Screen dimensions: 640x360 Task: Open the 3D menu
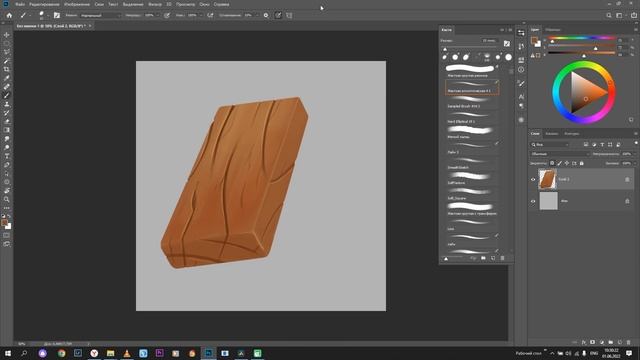[169, 4]
